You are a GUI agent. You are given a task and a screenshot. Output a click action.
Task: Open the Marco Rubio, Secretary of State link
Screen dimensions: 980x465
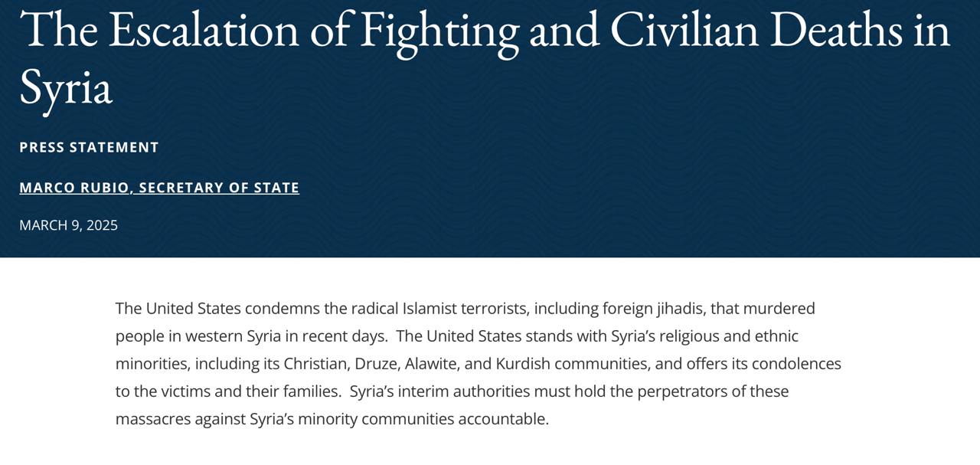click(159, 188)
